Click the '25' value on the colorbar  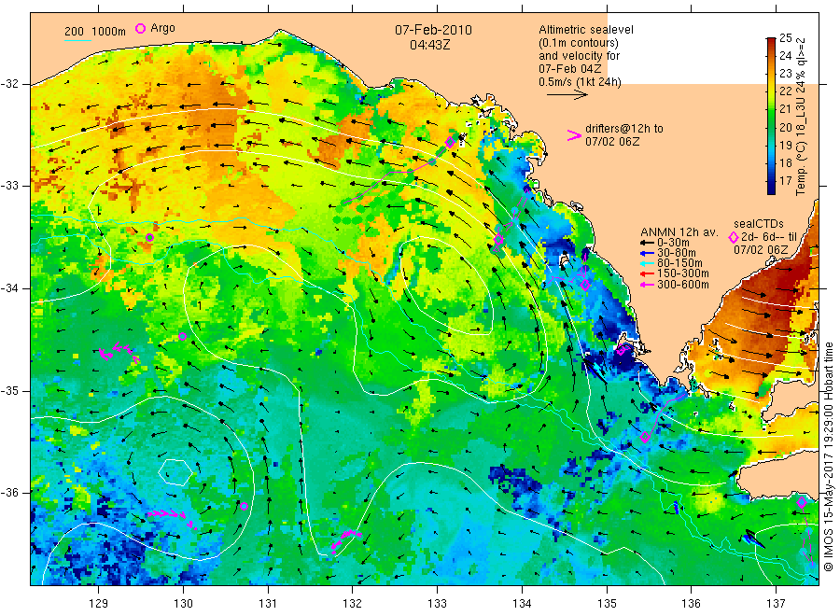(785, 37)
